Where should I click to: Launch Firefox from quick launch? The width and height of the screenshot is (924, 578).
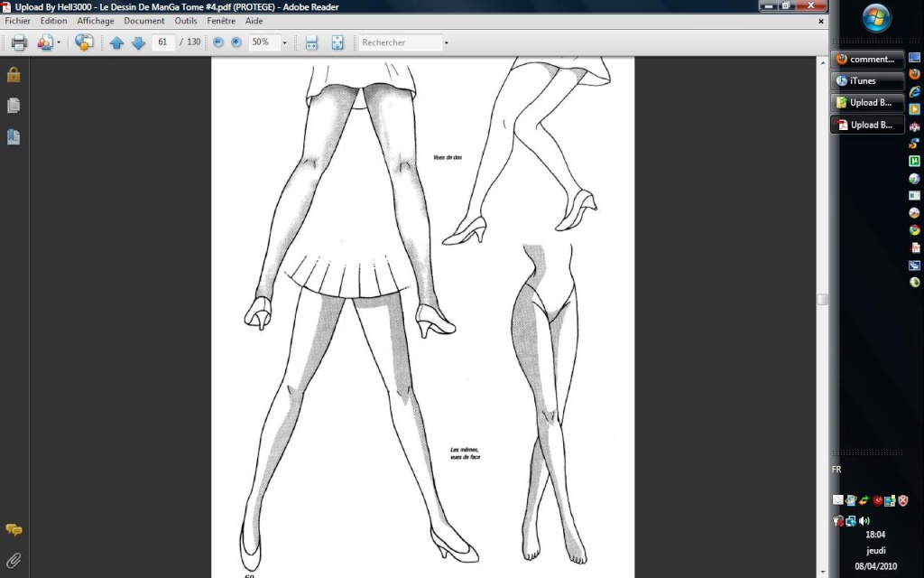915,74
